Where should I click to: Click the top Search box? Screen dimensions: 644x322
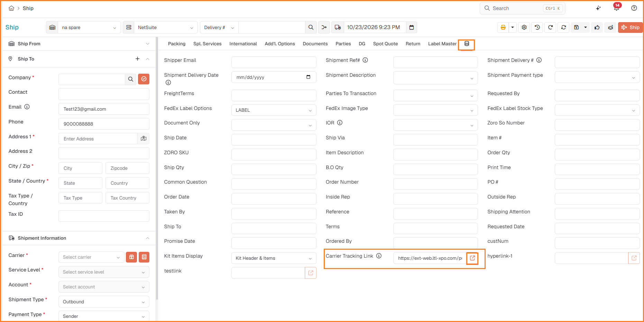522,8
